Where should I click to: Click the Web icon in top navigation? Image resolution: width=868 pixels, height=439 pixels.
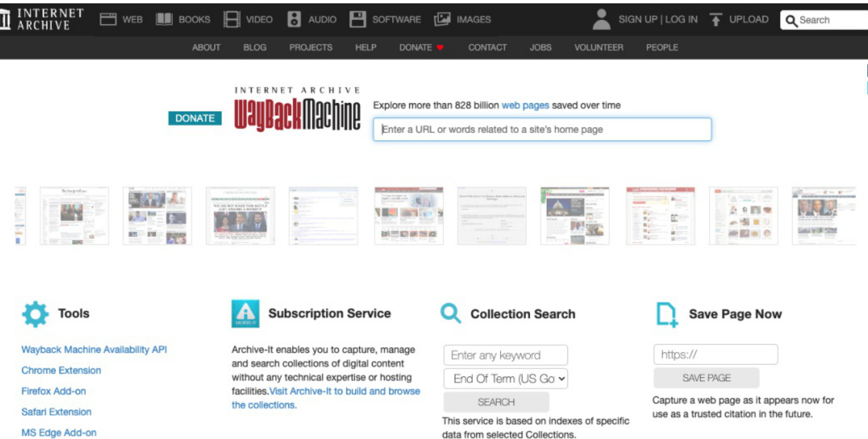[108, 19]
